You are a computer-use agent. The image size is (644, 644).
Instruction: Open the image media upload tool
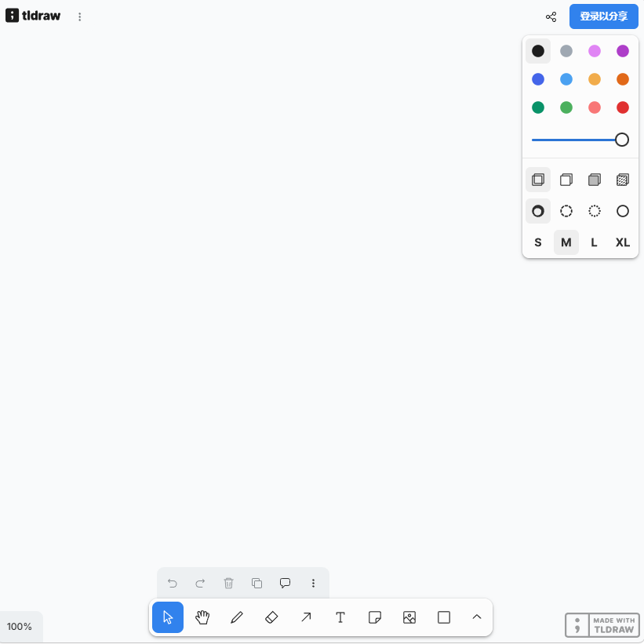[x=409, y=617]
